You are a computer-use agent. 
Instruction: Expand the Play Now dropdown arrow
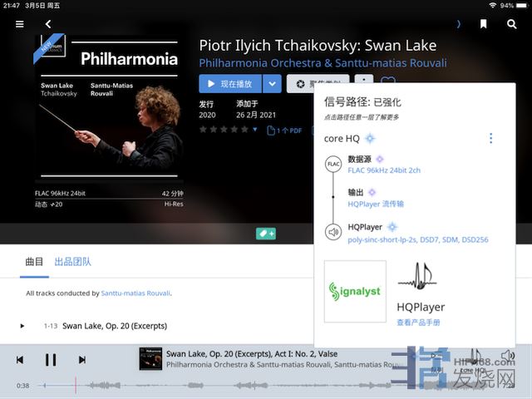click(272, 84)
